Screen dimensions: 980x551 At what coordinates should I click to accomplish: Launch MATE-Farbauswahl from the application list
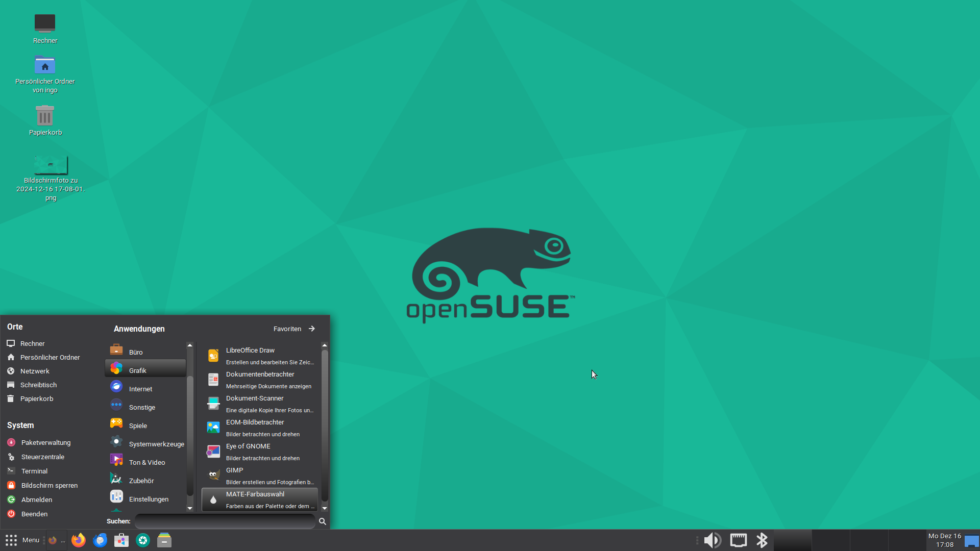[x=260, y=500]
